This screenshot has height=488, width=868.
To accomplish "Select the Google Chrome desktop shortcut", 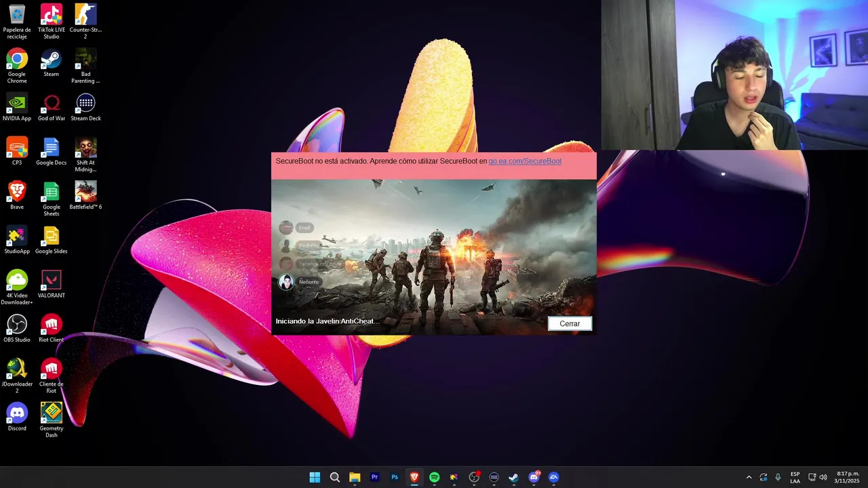I will click(17, 66).
